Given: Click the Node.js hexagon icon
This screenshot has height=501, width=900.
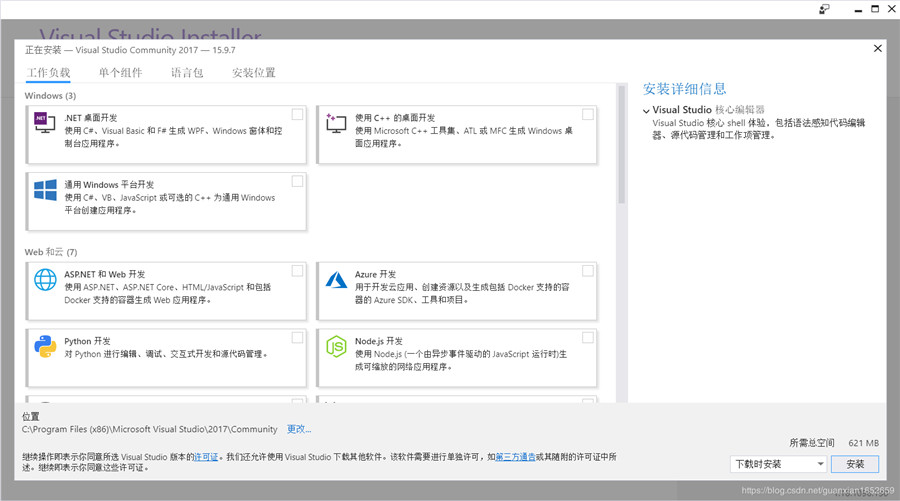Looking at the screenshot, I should [336, 347].
